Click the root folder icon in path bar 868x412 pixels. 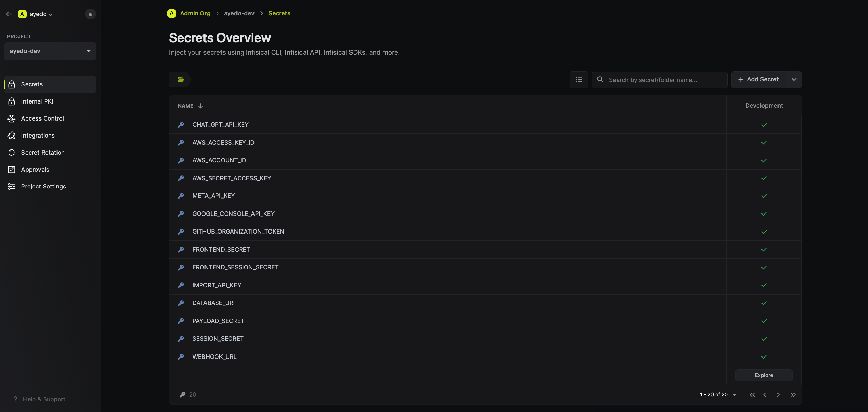pos(181,79)
